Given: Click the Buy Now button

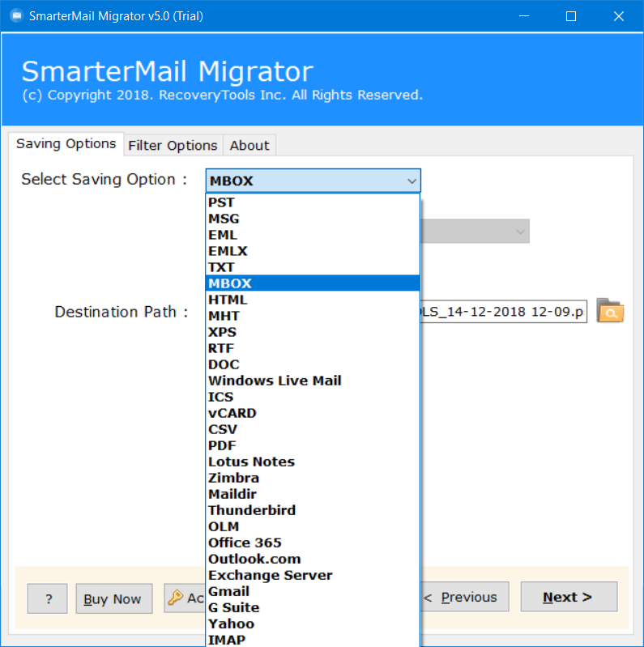Looking at the screenshot, I should click(x=114, y=598).
